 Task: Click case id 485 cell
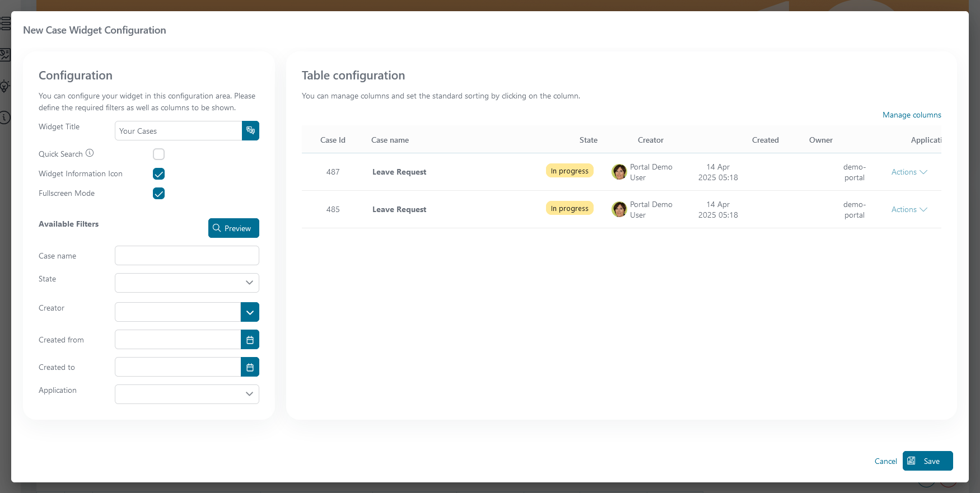click(333, 209)
